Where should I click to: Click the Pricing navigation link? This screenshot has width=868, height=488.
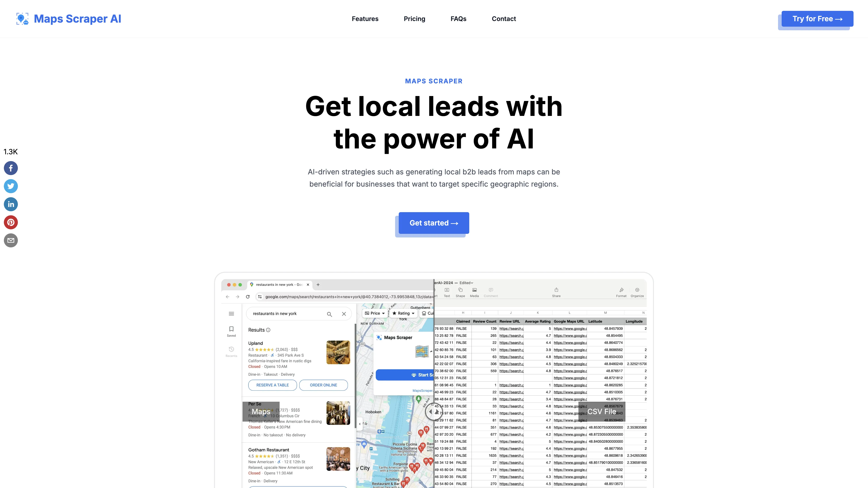414,19
